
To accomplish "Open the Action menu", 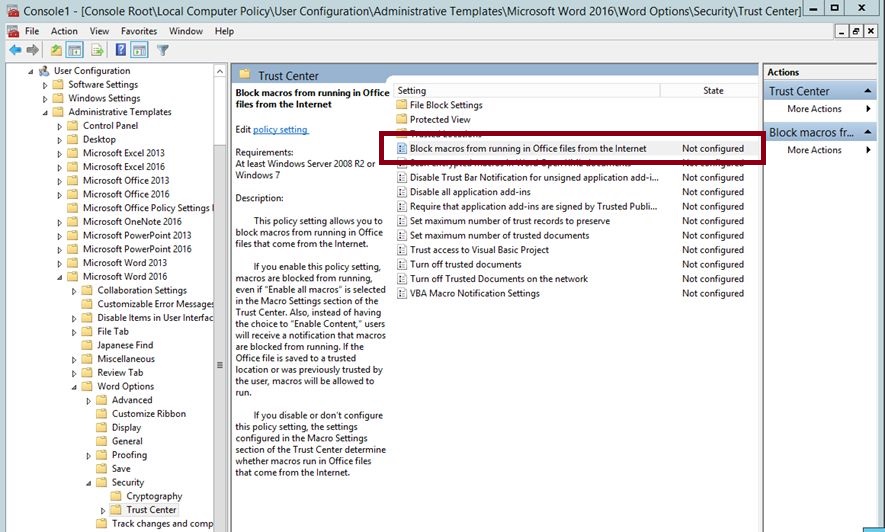I will coord(64,31).
